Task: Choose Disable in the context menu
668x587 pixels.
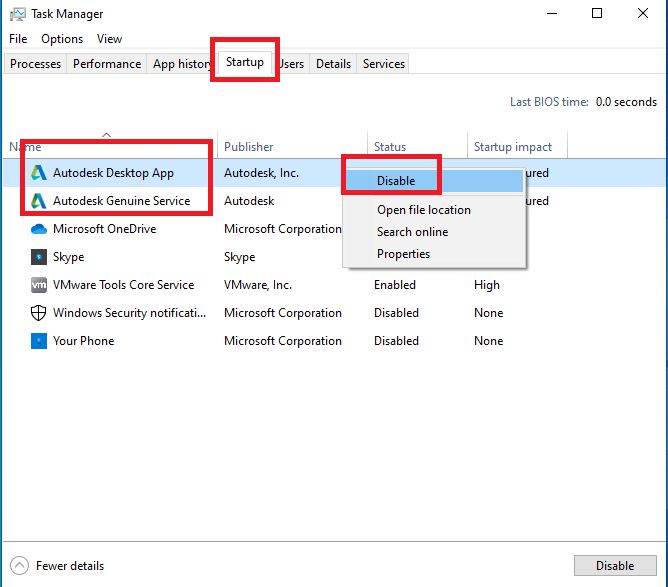Action: coord(434,181)
